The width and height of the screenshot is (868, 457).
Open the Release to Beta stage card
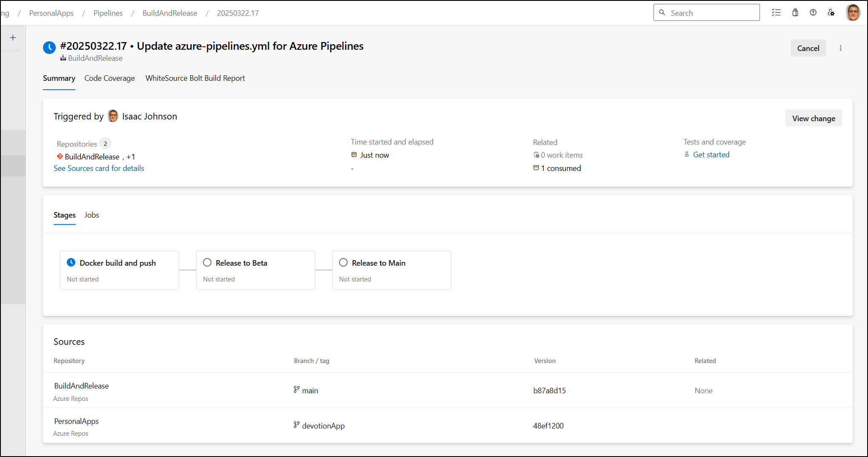[256, 270]
